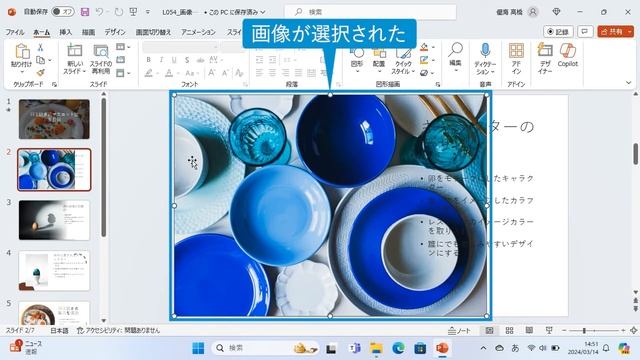Image resolution: width=640 pixels, height=360 pixels.
Task: Switch to the デザイン ribbon tab
Action: point(115,32)
